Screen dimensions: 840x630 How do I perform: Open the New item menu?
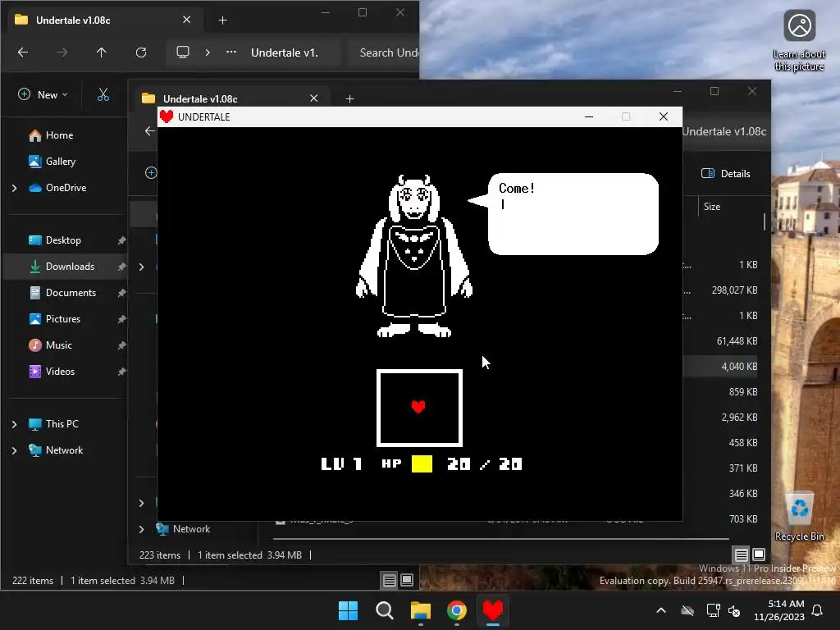tap(43, 95)
